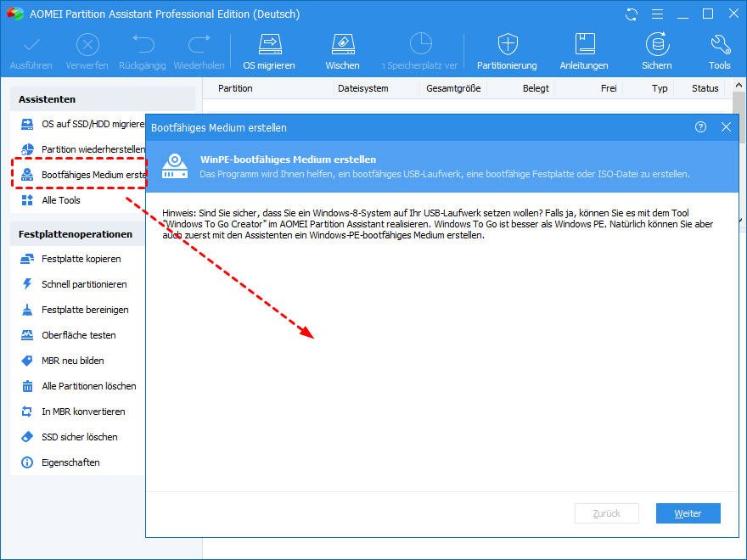Click the trash icon for Alle Partitionen löschen
The width and height of the screenshot is (747, 560).
[27, 386]
